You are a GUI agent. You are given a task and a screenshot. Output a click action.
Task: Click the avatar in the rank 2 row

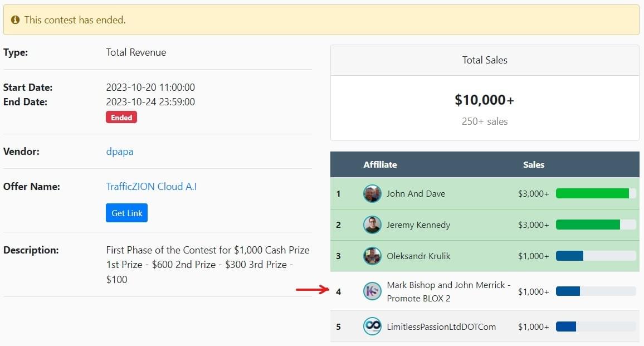click(372, 225)
